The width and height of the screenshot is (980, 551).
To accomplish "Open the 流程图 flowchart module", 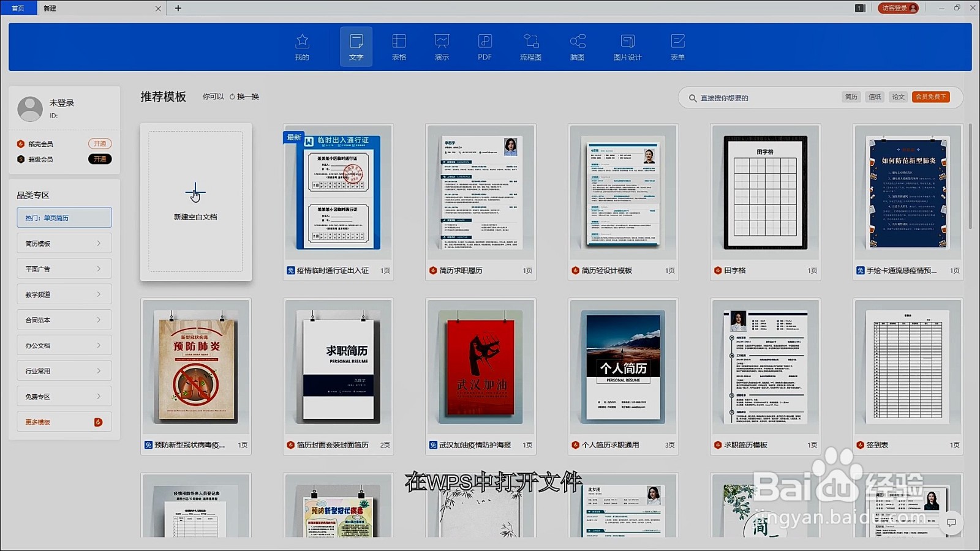I will tap(530, 47).
